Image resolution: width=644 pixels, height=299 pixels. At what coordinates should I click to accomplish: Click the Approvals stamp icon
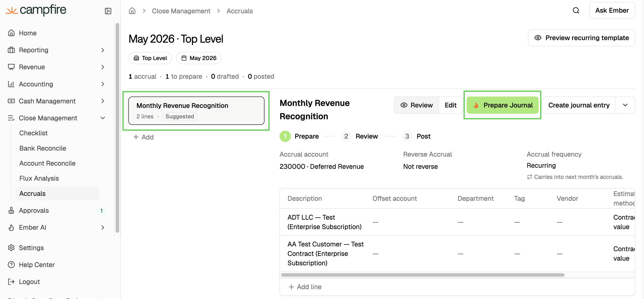[11, 210]
